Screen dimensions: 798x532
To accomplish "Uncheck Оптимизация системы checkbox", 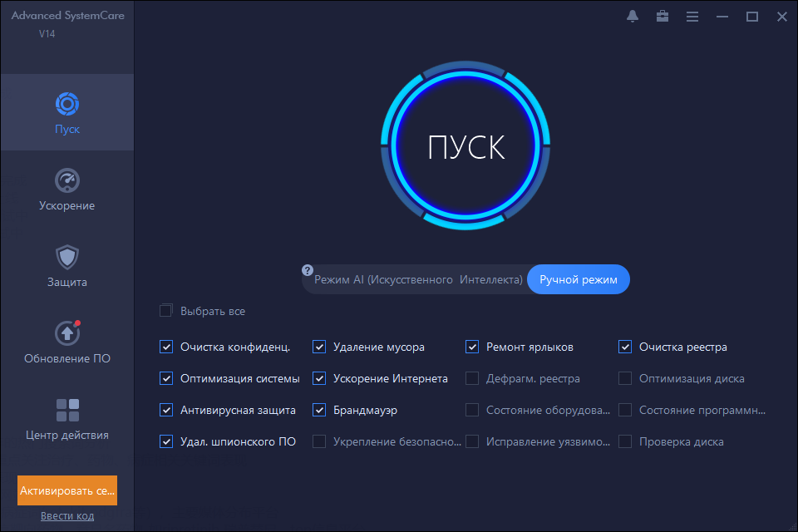I will (x=166, y=378).
